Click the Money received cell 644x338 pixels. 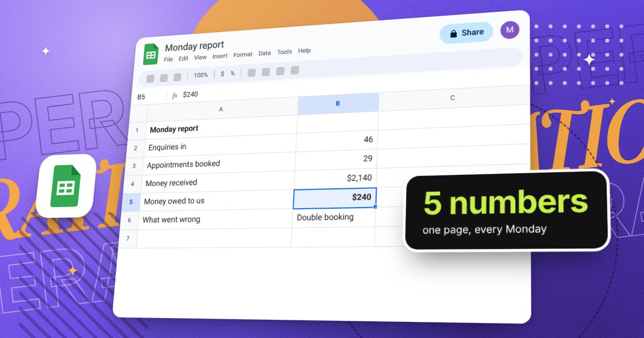click(x=217, y=182)
